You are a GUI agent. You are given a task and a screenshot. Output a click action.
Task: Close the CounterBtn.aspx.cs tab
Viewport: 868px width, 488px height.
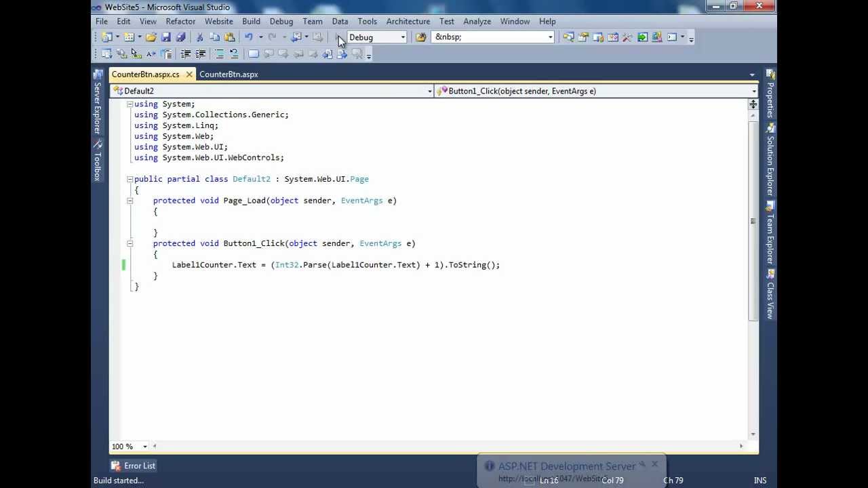click(189, 75)
